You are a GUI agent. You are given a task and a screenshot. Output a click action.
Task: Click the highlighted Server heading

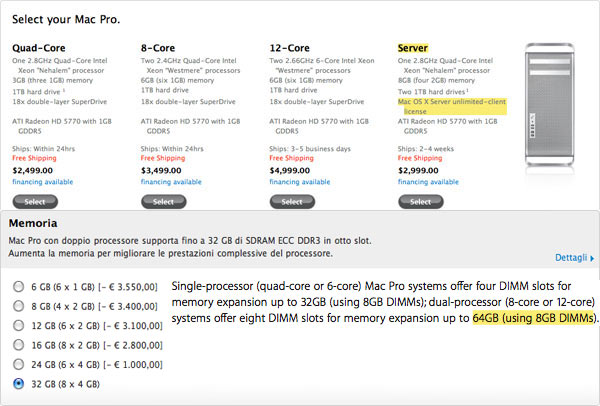[412, 47]
